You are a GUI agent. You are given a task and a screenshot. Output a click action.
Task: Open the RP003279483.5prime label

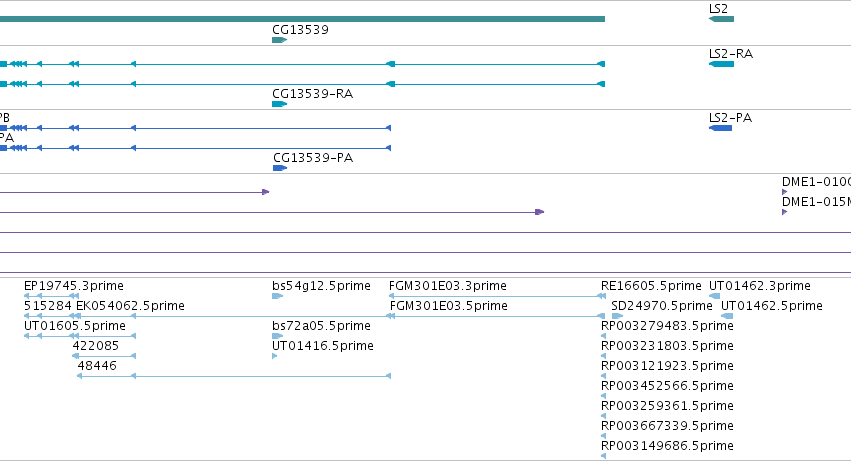point(667,326)
